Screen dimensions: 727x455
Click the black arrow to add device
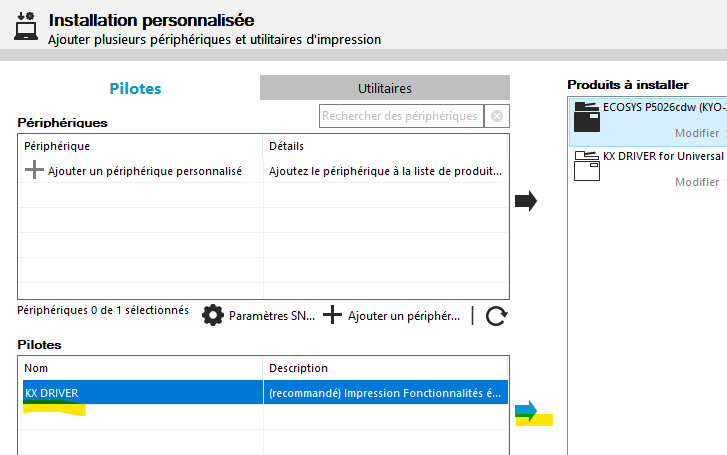525,202
